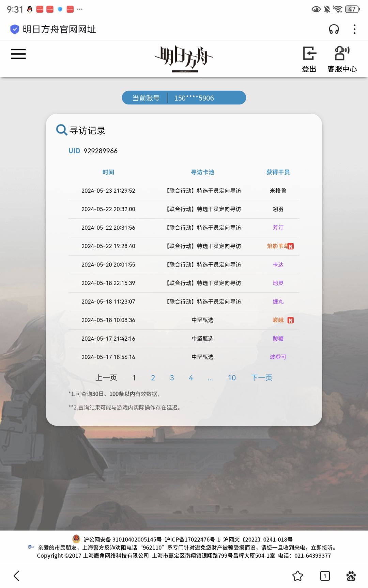Tap the N badge next to 嵯峨
The height and width of the screenshot is (588, 368).
pyautogui.click(x=291, y=320)
